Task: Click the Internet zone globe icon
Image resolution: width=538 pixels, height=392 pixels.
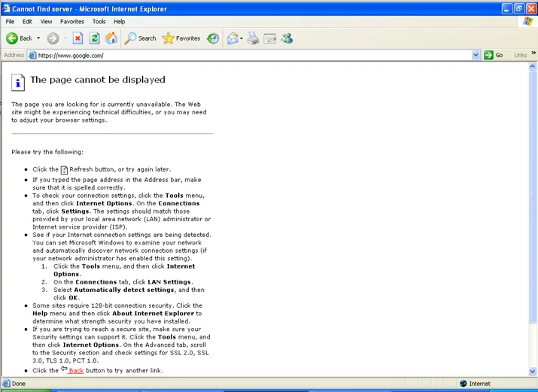Action: 464,384
